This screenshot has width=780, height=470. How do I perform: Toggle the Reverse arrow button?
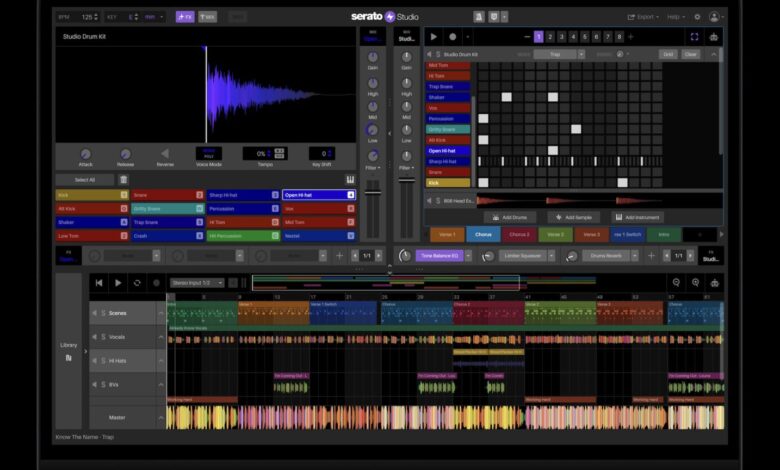click(x=165, y=154)
